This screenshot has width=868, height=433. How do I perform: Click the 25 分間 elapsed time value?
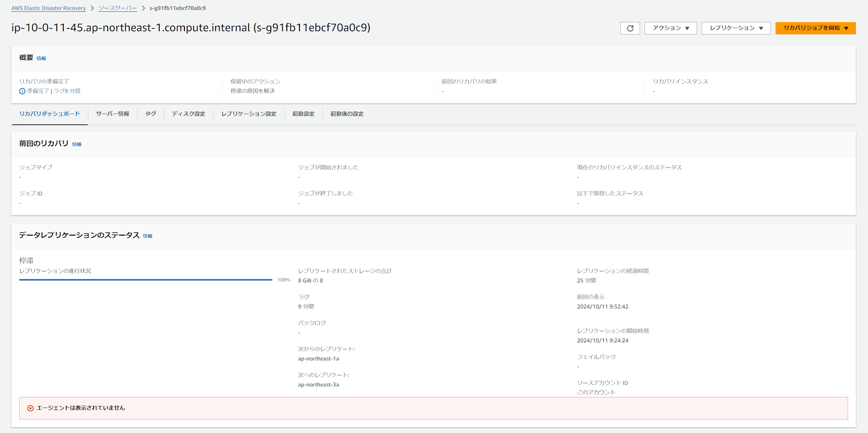coord(586,281)
